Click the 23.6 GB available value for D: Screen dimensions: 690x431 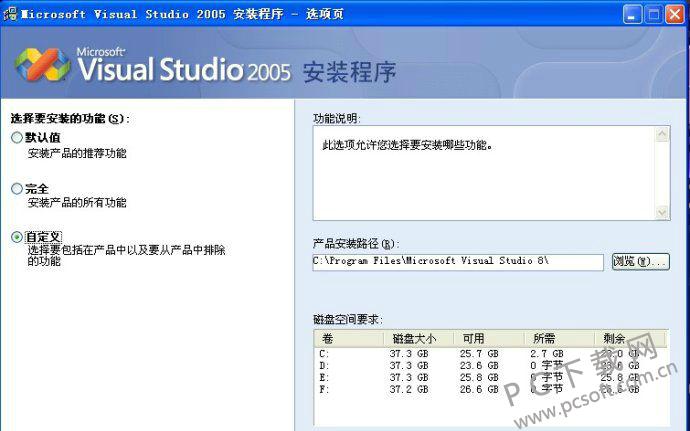479,365
